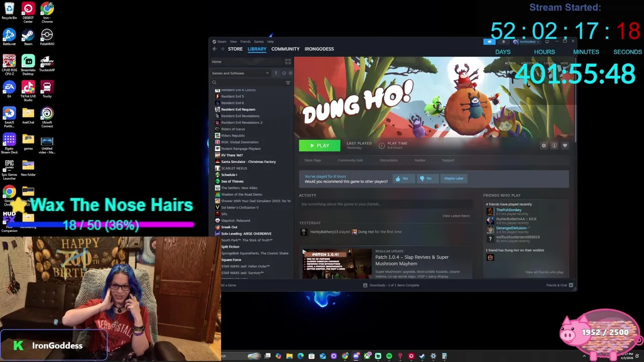Expand Games and Software dropdown
Viewport: 644px width, 362px height.
pos(240,73)
